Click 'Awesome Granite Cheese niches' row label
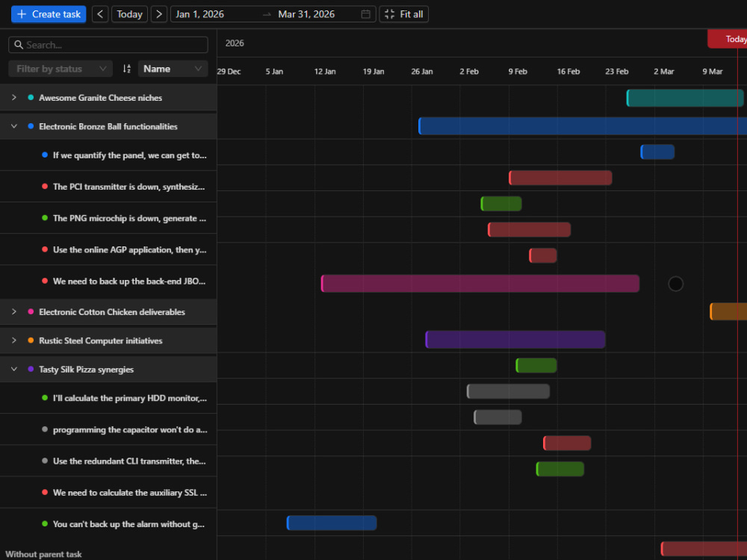Image resolution: width=747 pixels, height=560 pixels. [x=101, y=98]
